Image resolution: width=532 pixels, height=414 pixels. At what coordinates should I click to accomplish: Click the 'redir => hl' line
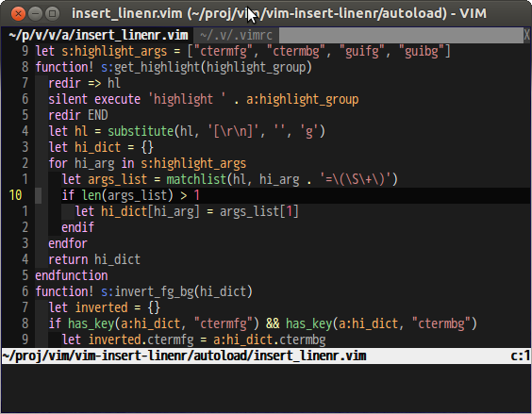click(84, 84)
